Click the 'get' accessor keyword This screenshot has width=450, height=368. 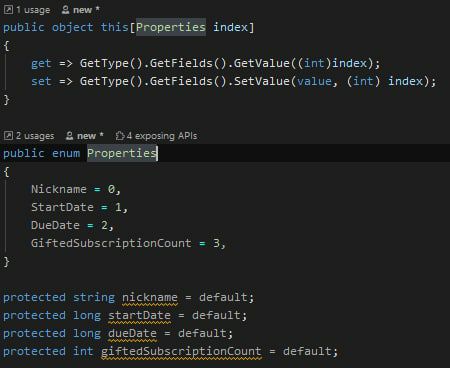[41, 63]
